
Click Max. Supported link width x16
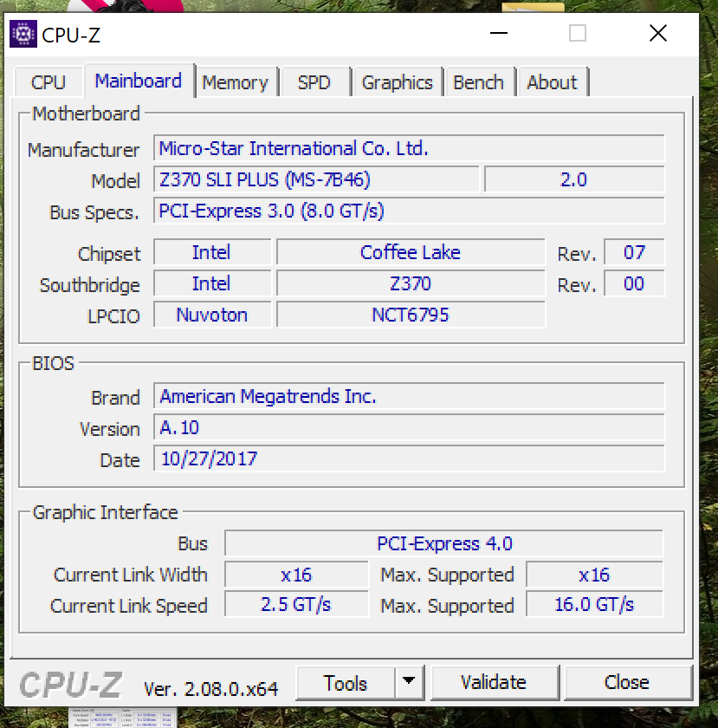[594, 575]
